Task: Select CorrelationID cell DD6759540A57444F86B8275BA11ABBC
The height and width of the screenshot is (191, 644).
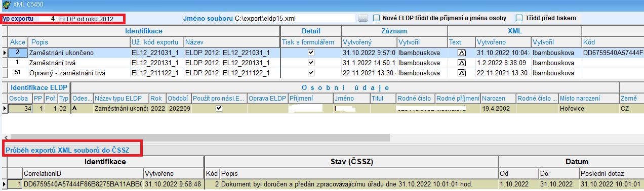Action: coord(83,184)
